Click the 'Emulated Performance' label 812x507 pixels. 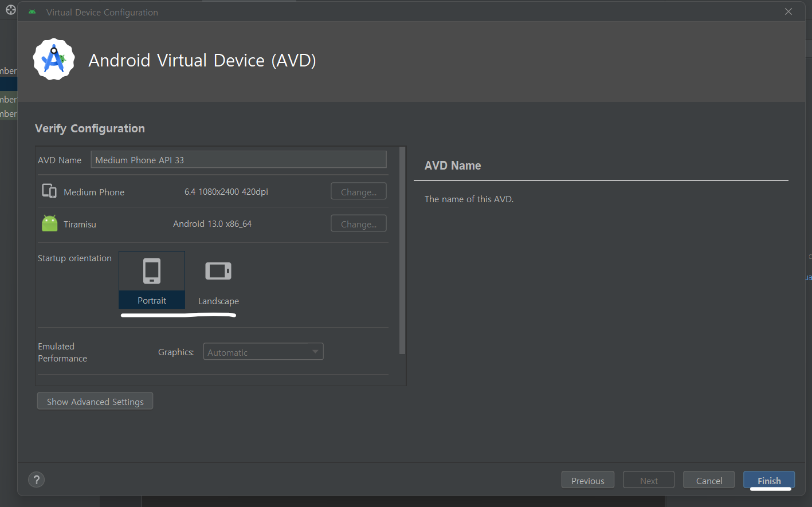[62, 352]
